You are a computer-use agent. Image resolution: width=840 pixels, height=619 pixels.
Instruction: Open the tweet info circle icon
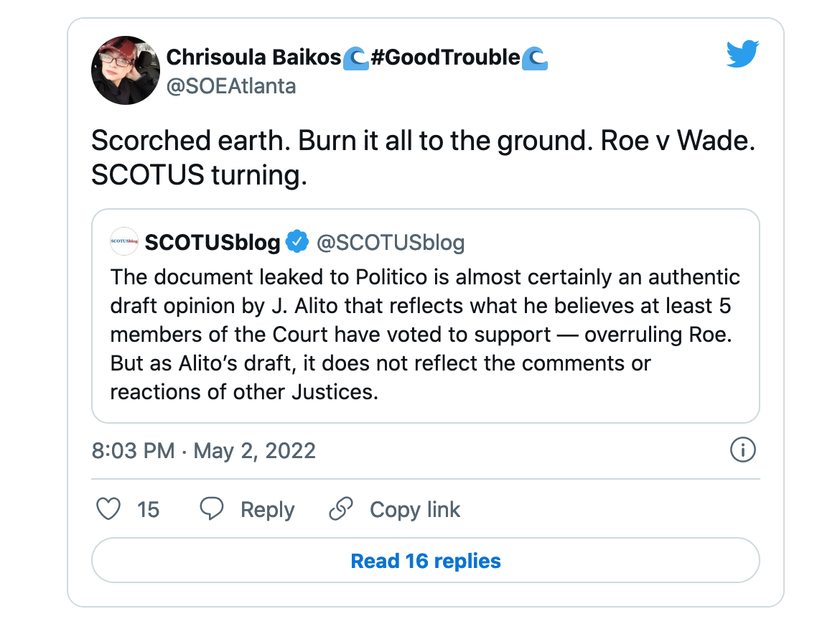point(742,450)
